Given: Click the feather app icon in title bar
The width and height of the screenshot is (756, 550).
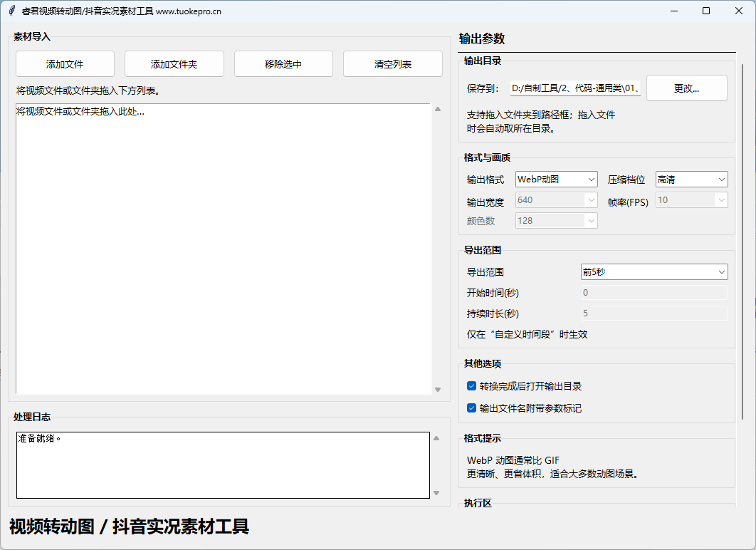Looking at the screenshot, I should point(11,11).
